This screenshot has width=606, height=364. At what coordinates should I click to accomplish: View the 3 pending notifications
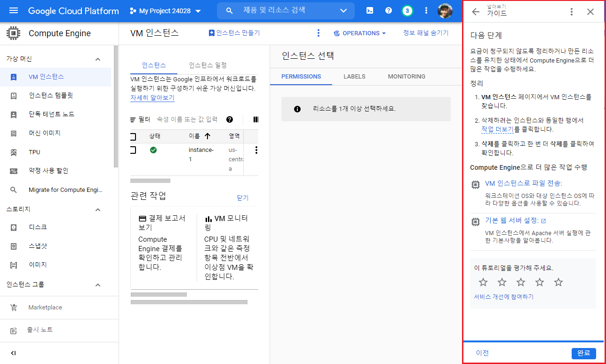(407, 11)
